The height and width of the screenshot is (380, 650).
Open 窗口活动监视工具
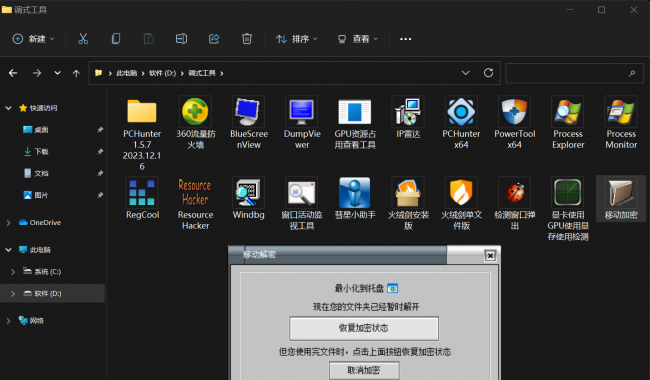click(302, 192)
